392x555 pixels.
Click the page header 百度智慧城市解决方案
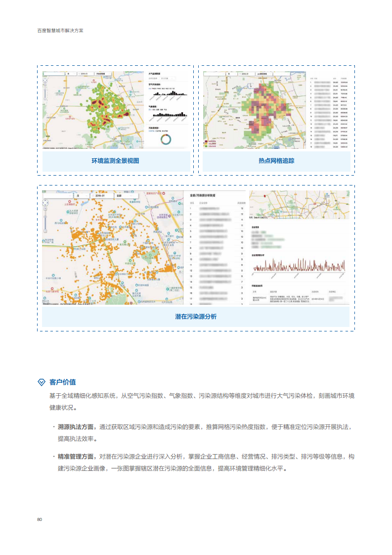60,31
